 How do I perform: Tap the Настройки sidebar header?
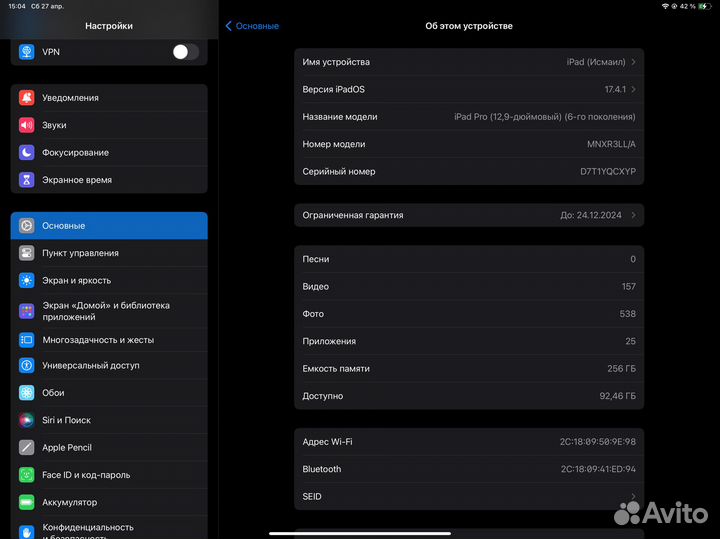tap(109, 26)
